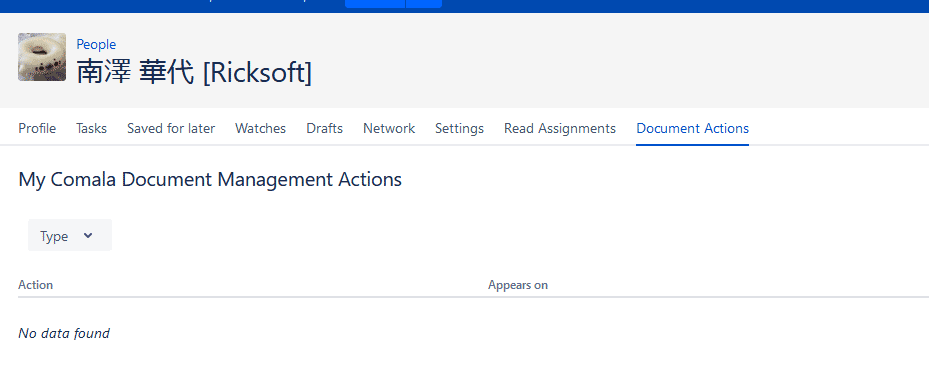Click the donut profile avatar picture
Viewport: 929px width, 376px height.
[42, 57]
